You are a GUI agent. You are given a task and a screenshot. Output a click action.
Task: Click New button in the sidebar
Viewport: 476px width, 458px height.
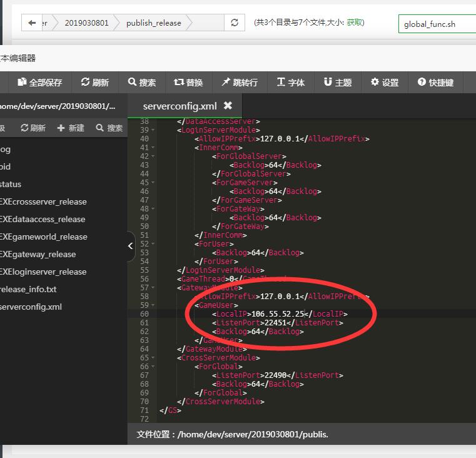click(x=71, y=128)
